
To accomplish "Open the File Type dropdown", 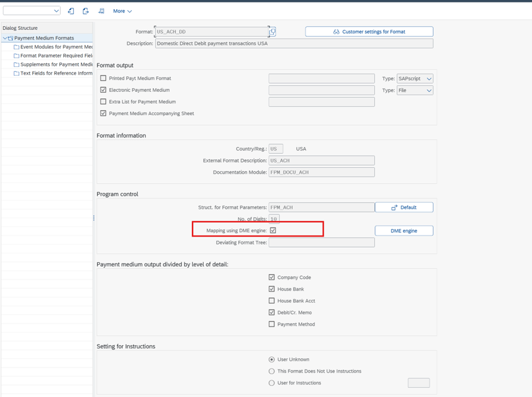I will pos(429,90).
